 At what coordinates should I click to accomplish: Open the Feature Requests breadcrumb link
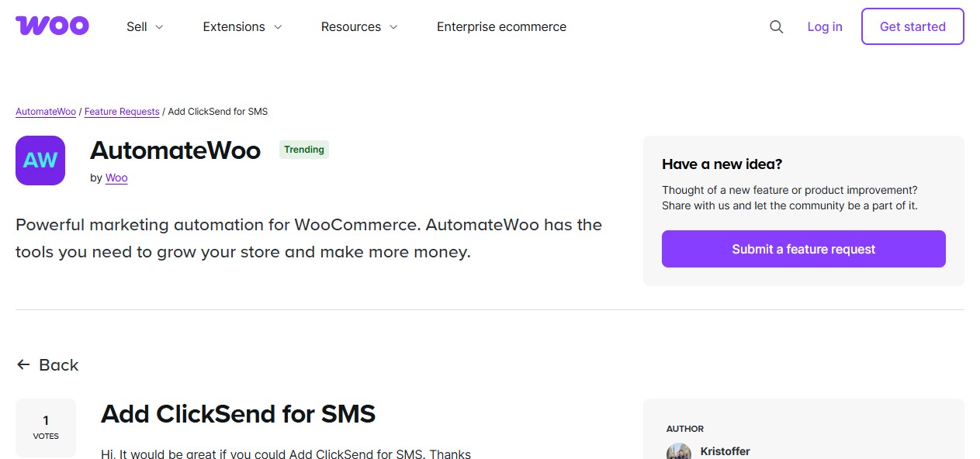tap(122, 111)
